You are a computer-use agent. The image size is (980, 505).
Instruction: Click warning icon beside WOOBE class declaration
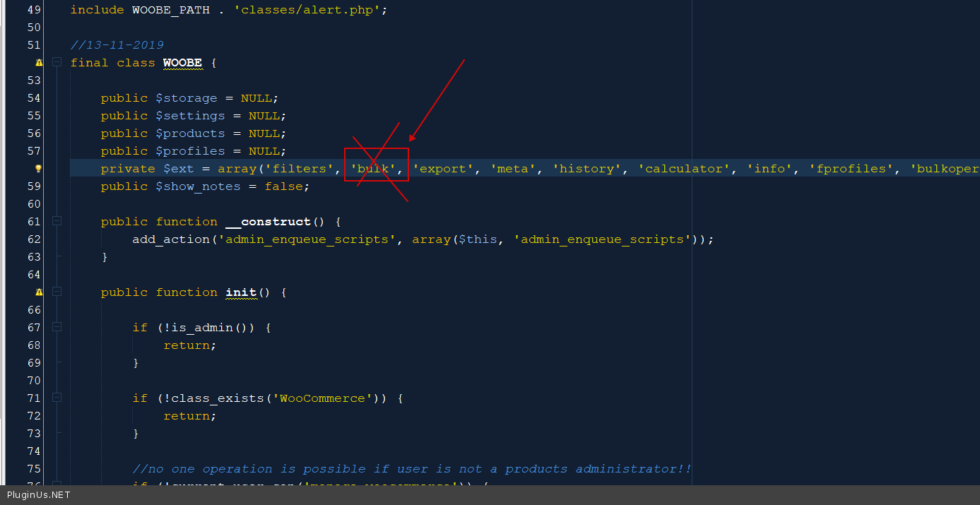coord(39,63)
